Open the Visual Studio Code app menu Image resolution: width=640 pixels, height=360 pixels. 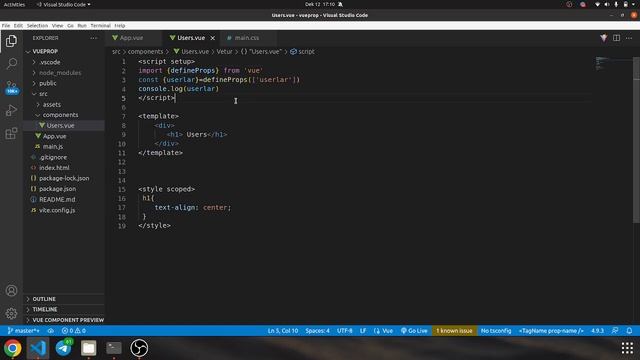(x=64, y=4)
